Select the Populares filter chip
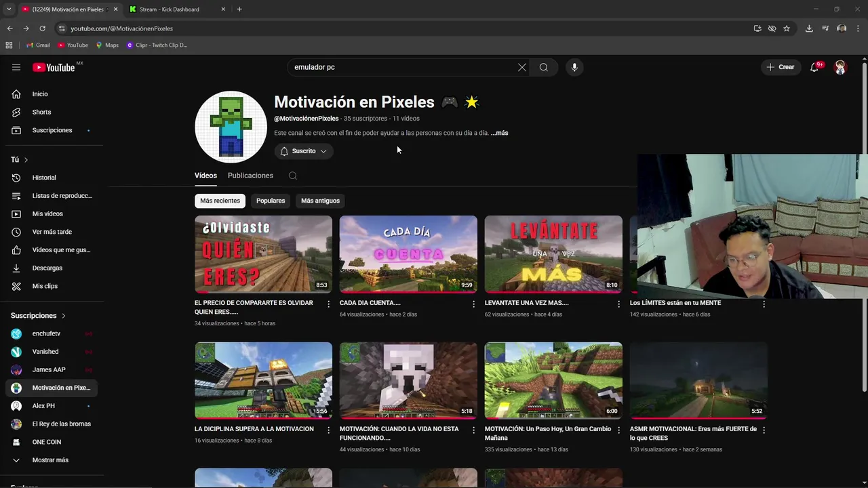The image size is (868, 488). point(271,201)
